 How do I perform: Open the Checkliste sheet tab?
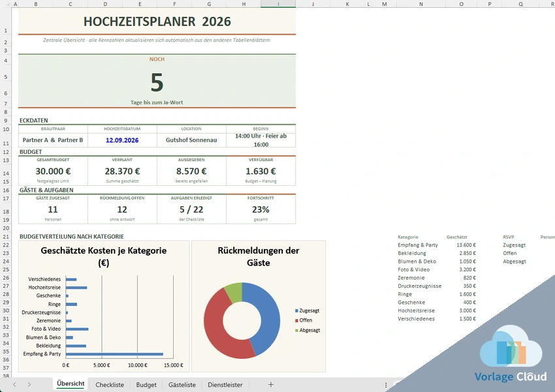point(110,385)
